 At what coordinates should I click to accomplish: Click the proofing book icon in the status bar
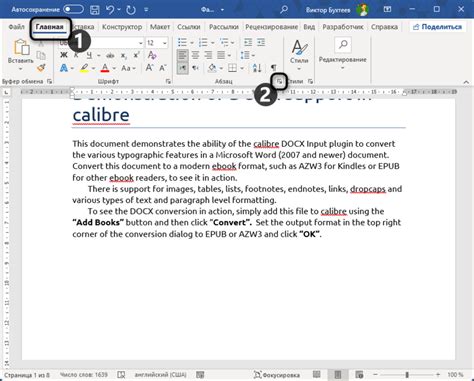121,375
